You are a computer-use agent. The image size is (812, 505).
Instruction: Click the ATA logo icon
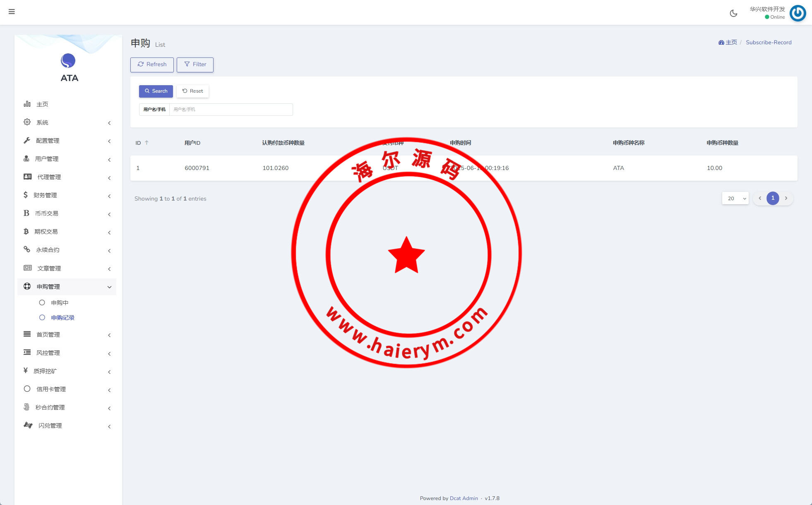pos(68,61)
